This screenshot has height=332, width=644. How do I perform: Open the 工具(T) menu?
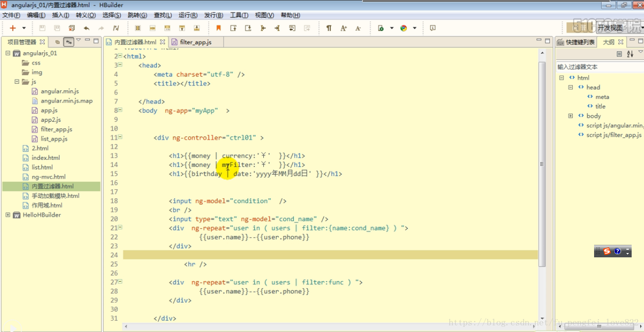239,15
